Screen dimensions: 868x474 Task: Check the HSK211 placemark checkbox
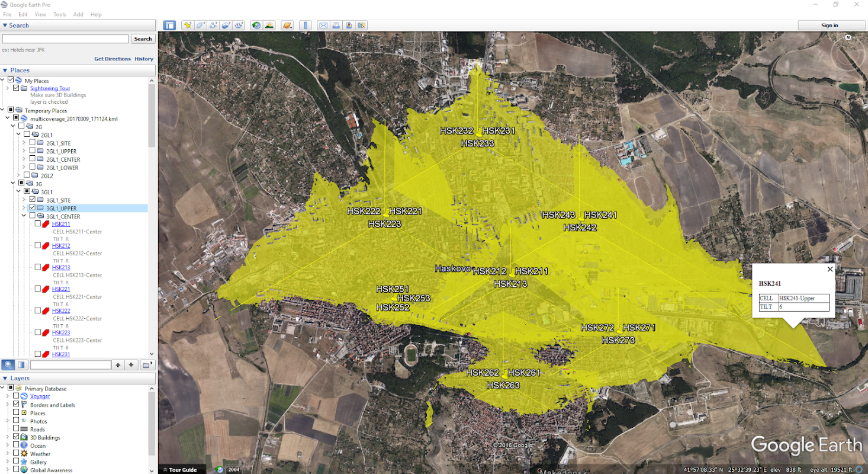pyautogui.click(x=38, y=225)
